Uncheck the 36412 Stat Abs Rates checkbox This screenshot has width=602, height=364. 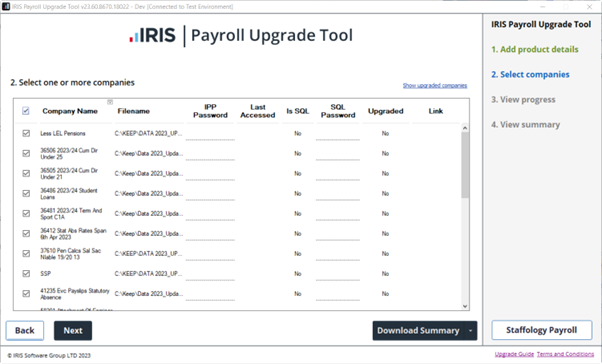point(26,233)
